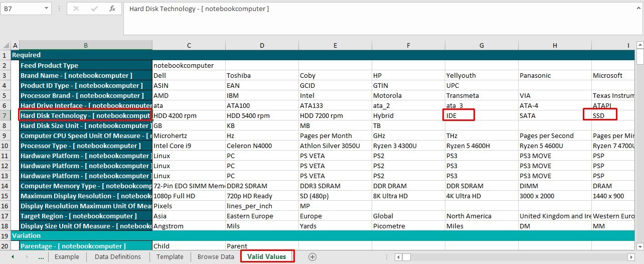This screenshot has height=264, width=644.
Task: Click the horizontal scrollbar right arrow
Action: (x=631, y=257)
